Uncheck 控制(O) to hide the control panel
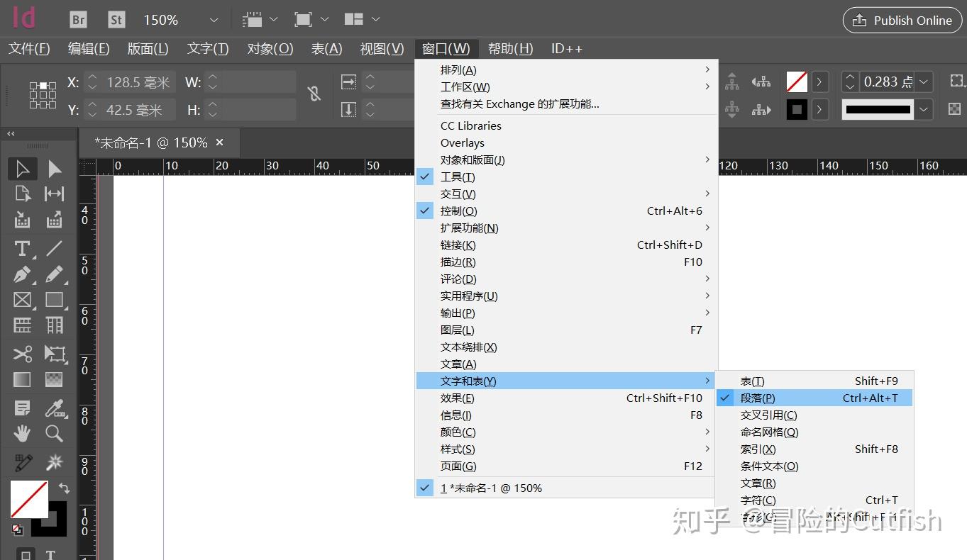Screen dimensions: 967x560 tap(458, 211)
